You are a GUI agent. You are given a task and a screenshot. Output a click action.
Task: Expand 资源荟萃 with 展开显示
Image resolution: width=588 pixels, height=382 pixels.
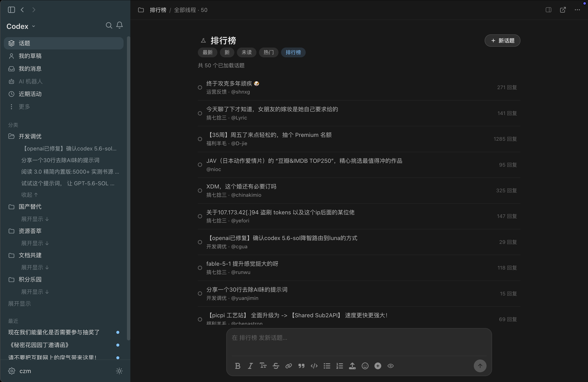[35, 243]
